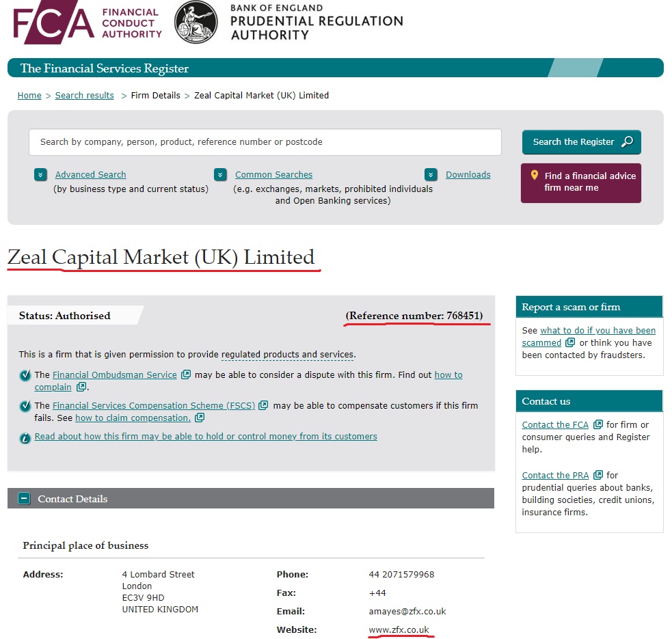
Task: Click the Reference number 768451 text
Action: pos(414,316)
